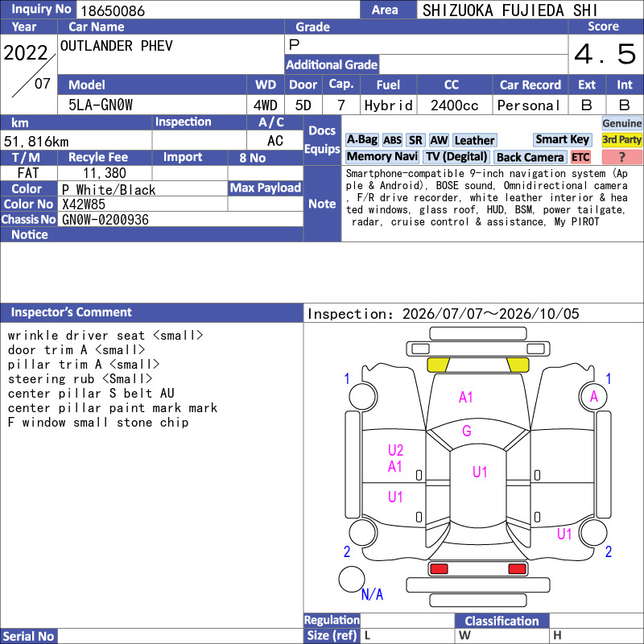Click the color code X42W85
Screen dimensions: 644x644
click(84, 204)
